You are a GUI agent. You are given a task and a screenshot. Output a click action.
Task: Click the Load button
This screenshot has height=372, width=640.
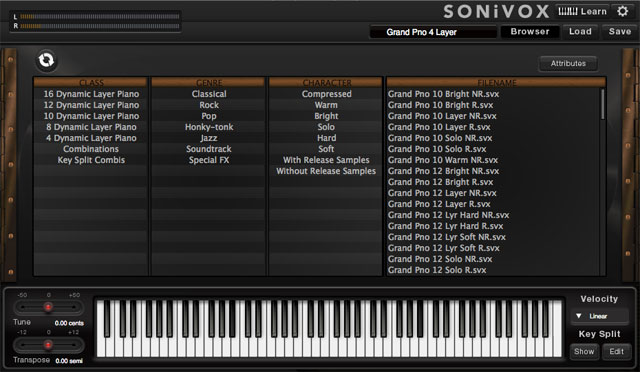[x=580, y=31]
